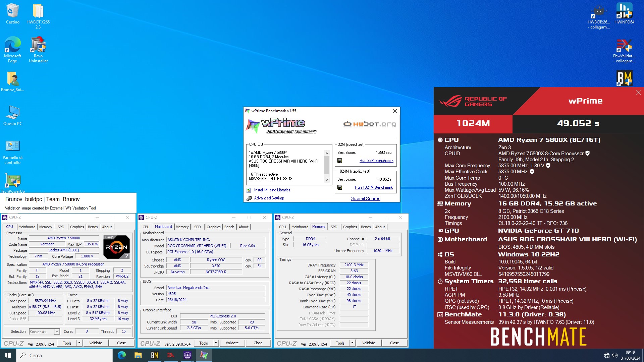
Task: Open the CPU tab in right CPU-Z window
Action: click(x=283, y=227)
